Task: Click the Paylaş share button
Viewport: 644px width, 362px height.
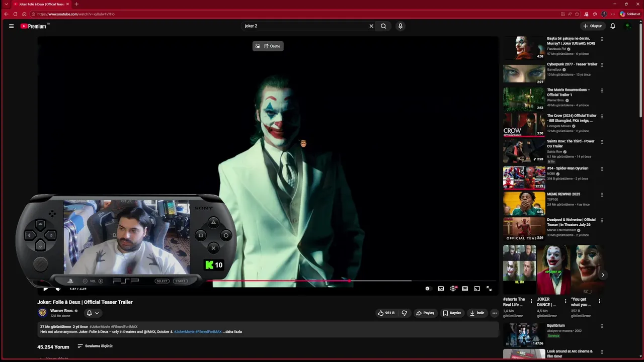Action: coord(425,313)
